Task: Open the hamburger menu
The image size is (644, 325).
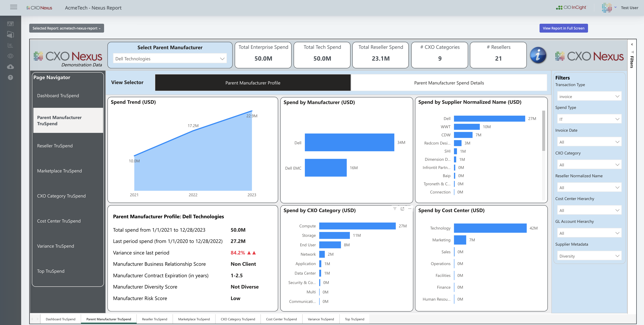Action: (14, 7)
